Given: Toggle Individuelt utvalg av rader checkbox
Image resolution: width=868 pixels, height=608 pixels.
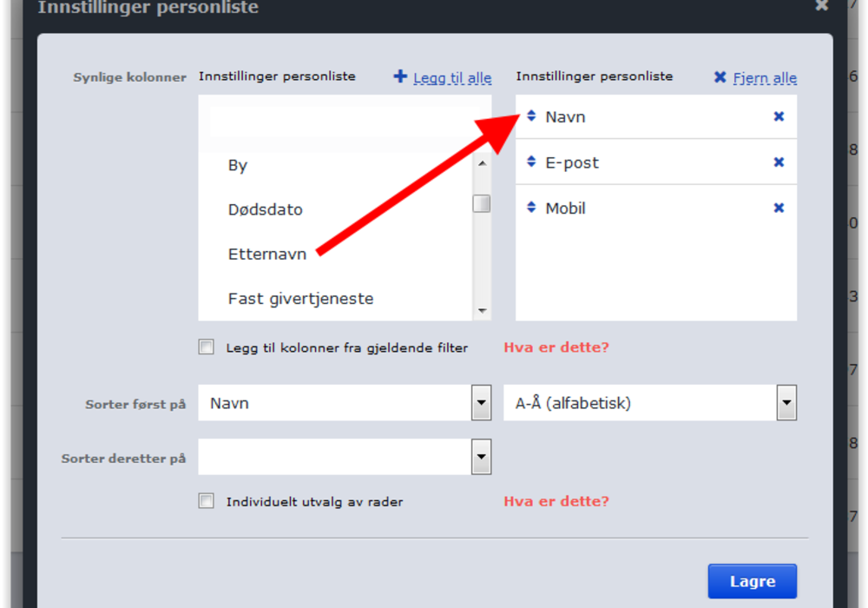Looking at the screenshot, I should tap(206, 501).
